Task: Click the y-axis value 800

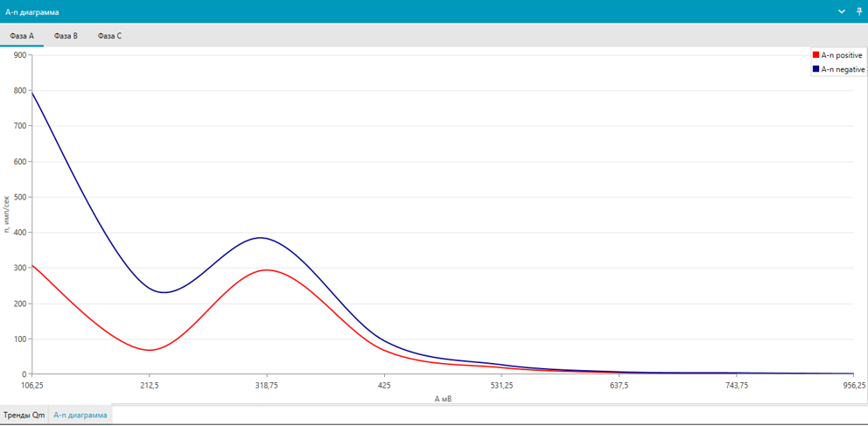Action: pyautogui.click(x=20, y=90)
